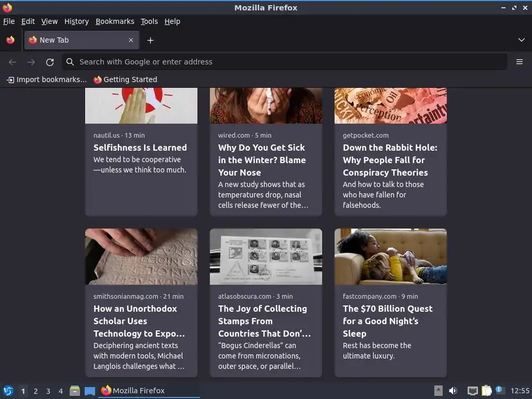Click the stone inscription thumbnail image
The width and height of the screenshot is (532, 399).
click(141, 257)
